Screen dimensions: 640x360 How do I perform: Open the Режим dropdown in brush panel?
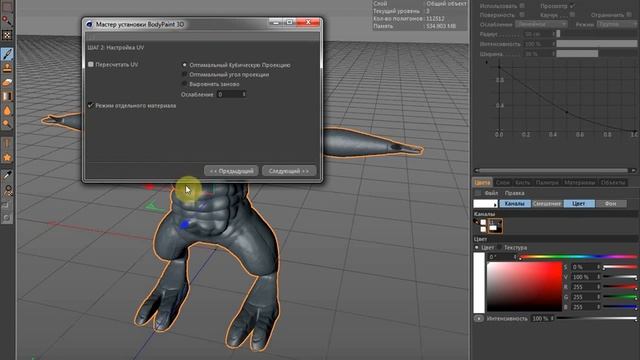coord(616,24)
